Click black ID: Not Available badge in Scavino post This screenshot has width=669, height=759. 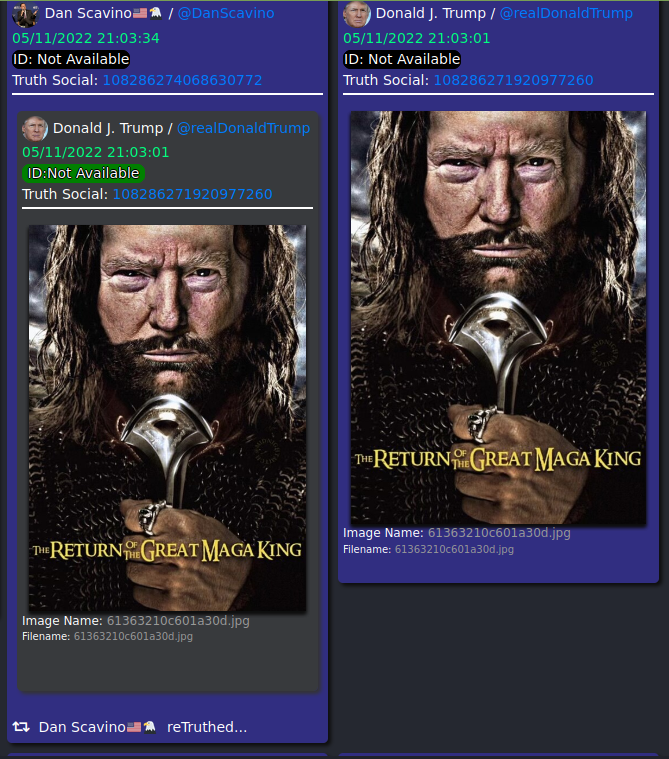(71, 59)
